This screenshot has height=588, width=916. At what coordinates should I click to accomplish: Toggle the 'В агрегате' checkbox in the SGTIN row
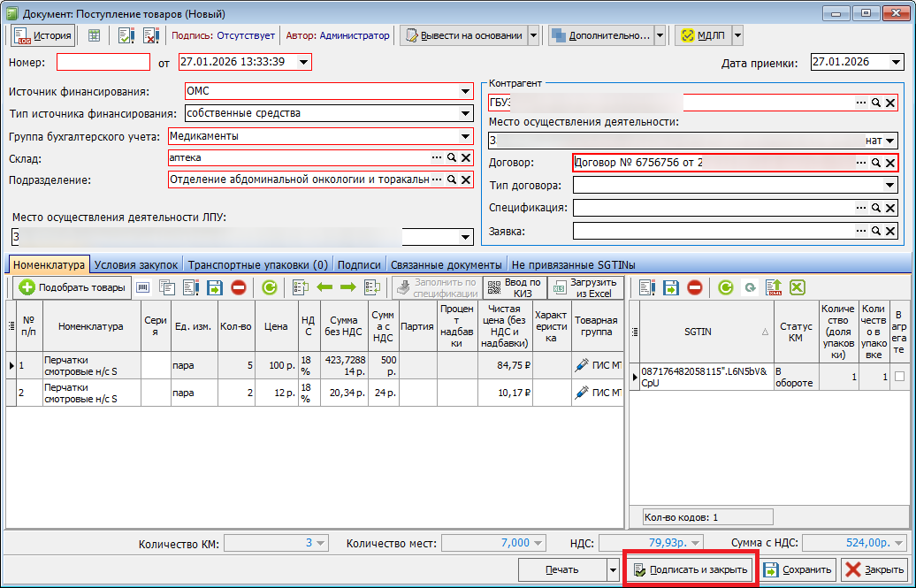899,377
